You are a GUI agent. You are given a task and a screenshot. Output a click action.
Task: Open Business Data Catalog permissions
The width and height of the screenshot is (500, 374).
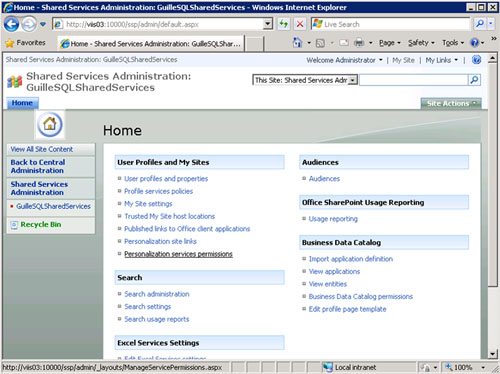[x=361, y=297]
